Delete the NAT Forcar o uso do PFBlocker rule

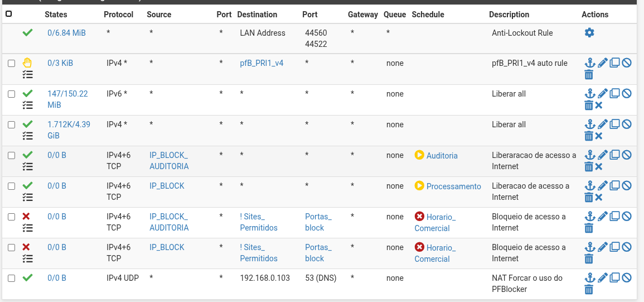point(589,289)
